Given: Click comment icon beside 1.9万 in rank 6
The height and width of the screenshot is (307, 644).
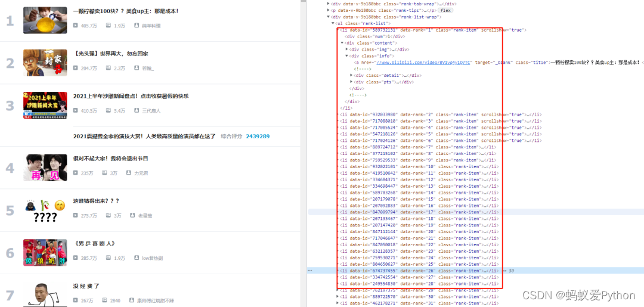Looking at the screenshot, I should [109, 258].
